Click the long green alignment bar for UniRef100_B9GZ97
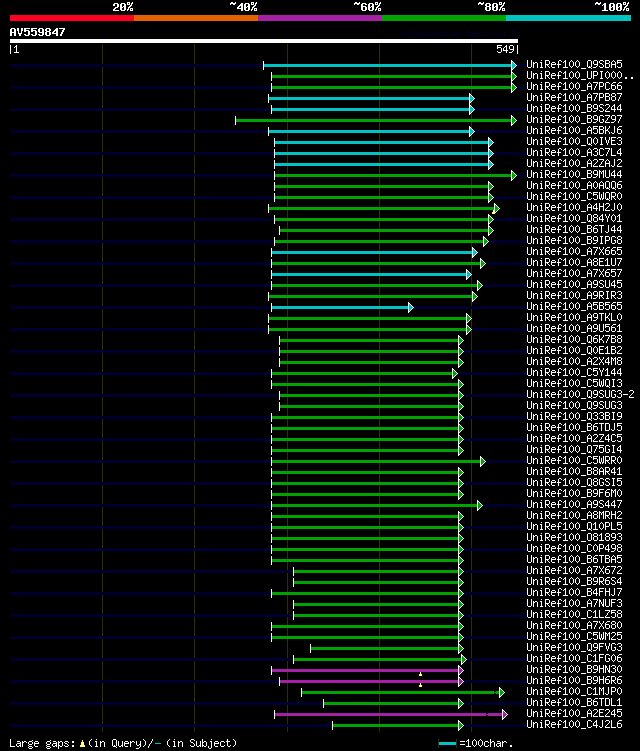This screenshot has width=640, height=751. coord(376,120)
